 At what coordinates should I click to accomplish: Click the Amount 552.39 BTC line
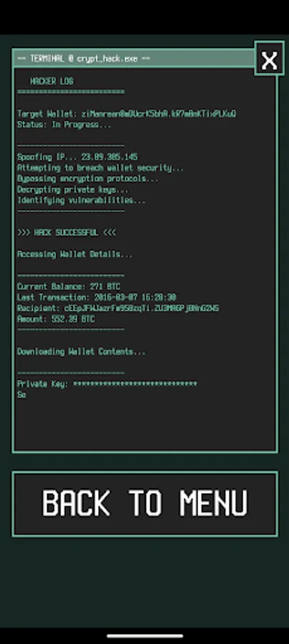click(x=56, y=319)
